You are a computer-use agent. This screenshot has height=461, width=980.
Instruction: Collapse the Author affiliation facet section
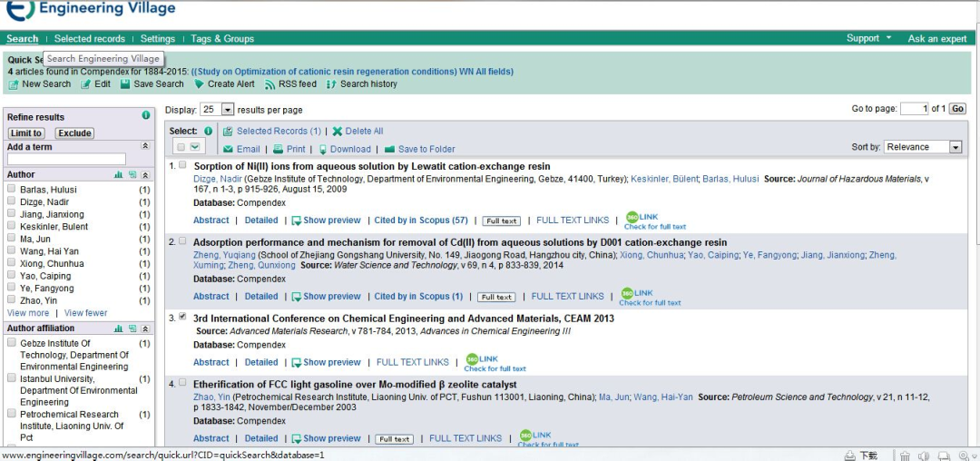tap(145, 329)
